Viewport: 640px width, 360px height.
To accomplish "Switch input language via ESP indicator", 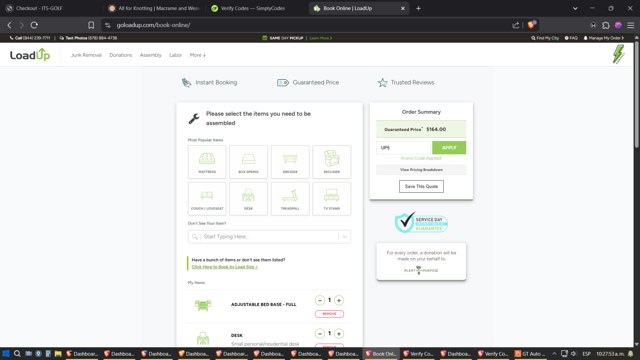I will pyautogui.click(x=587, y=353).
